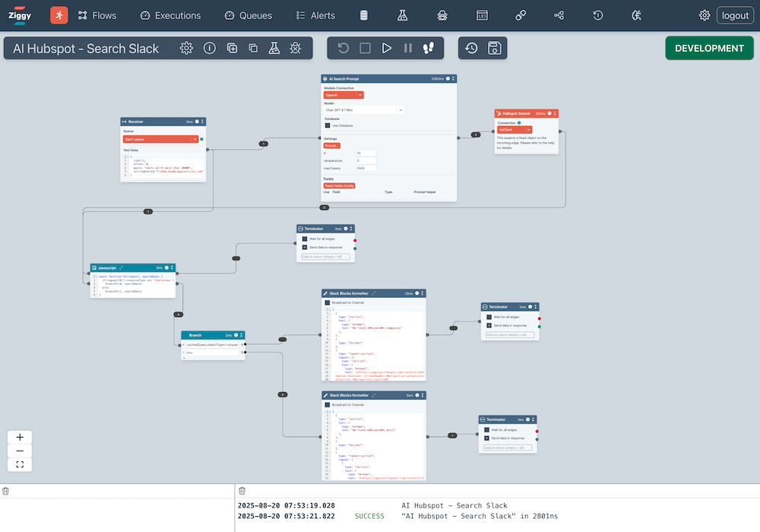Open kebab menu on Javascript node

[172, 268]
